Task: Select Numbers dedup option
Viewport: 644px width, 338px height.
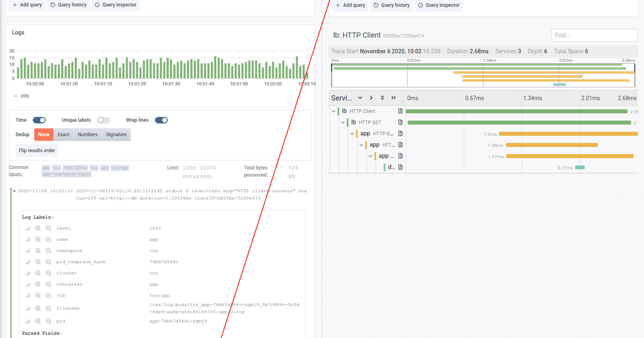Action: coord(87,135)
